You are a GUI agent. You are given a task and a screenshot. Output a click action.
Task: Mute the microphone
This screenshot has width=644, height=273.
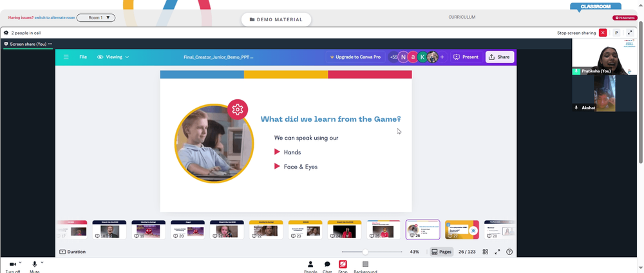35,265
